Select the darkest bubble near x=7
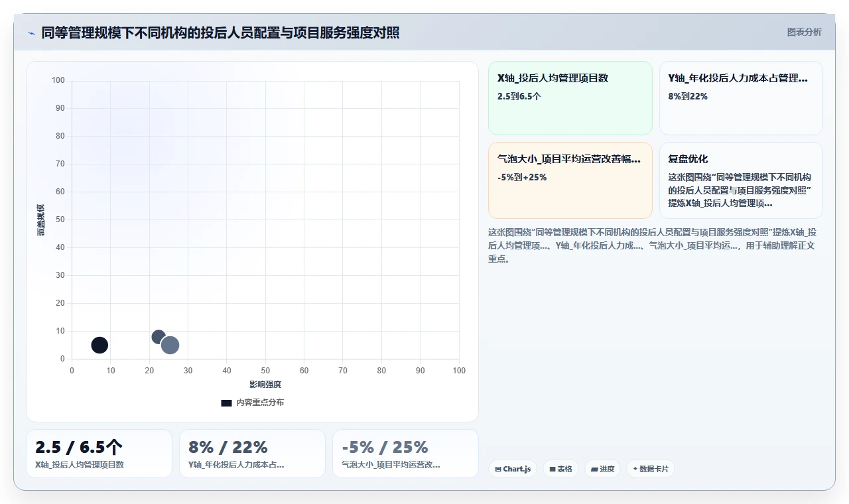Image resolution: width=849 pixels, height=504 pixels. 99,345
